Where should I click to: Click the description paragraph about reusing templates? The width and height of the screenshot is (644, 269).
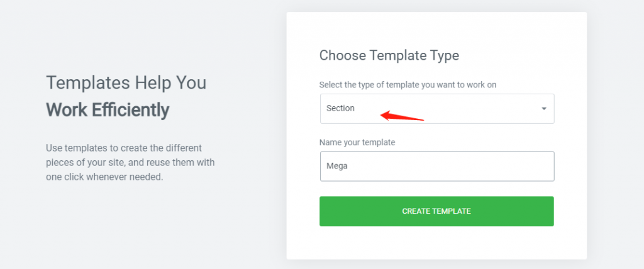tap(130, 162)
